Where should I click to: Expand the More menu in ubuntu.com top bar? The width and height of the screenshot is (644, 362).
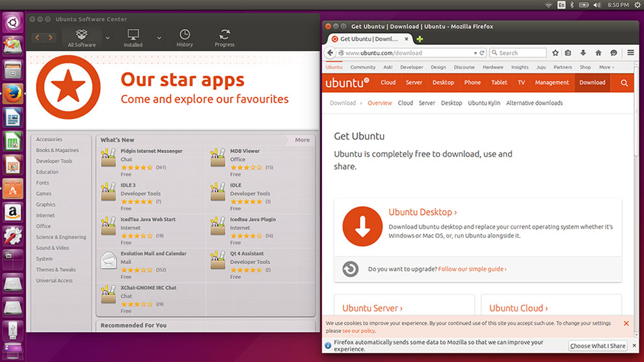pyautogui.click(x=606, y=67)
